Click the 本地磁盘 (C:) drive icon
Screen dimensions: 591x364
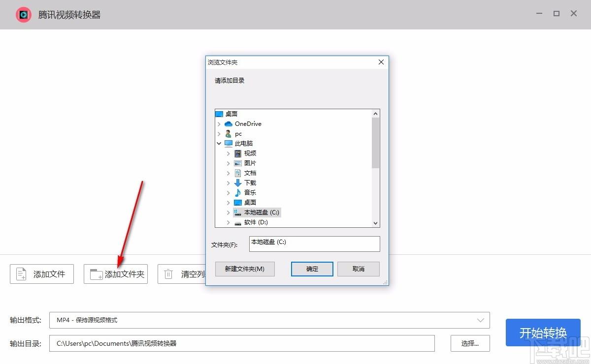tap(238, 212)
